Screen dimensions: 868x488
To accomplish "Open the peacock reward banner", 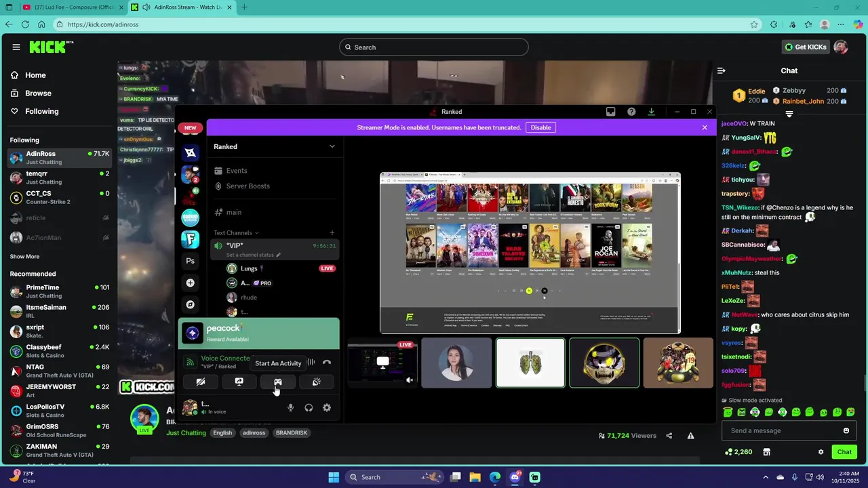I will [x=259, y=333].
